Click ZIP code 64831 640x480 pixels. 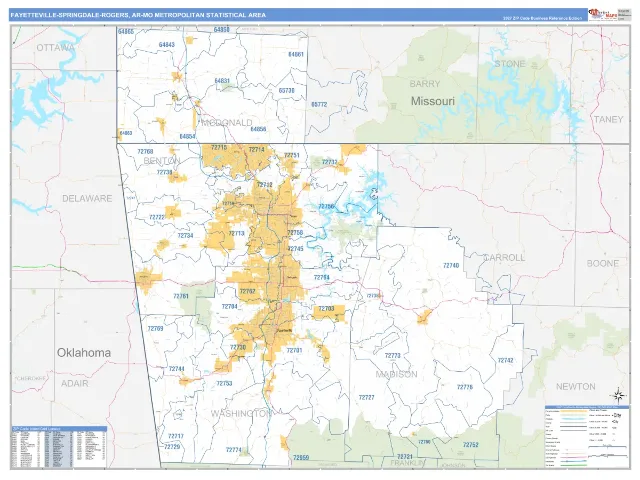coord(222,81)
